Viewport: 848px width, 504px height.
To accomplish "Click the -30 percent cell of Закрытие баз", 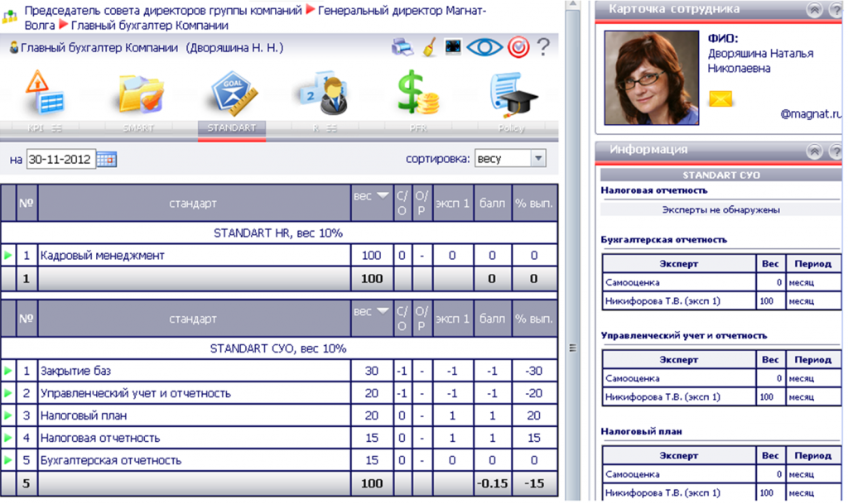I will [534, 371].
